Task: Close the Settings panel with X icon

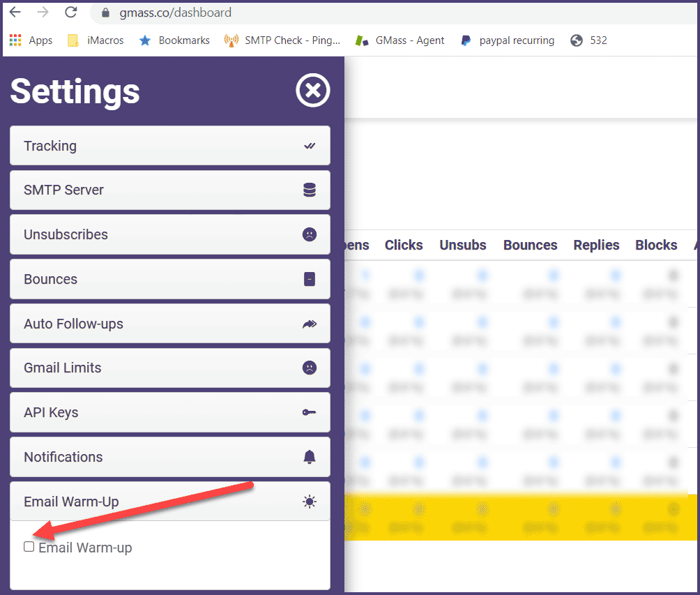Action: [312, 91]
